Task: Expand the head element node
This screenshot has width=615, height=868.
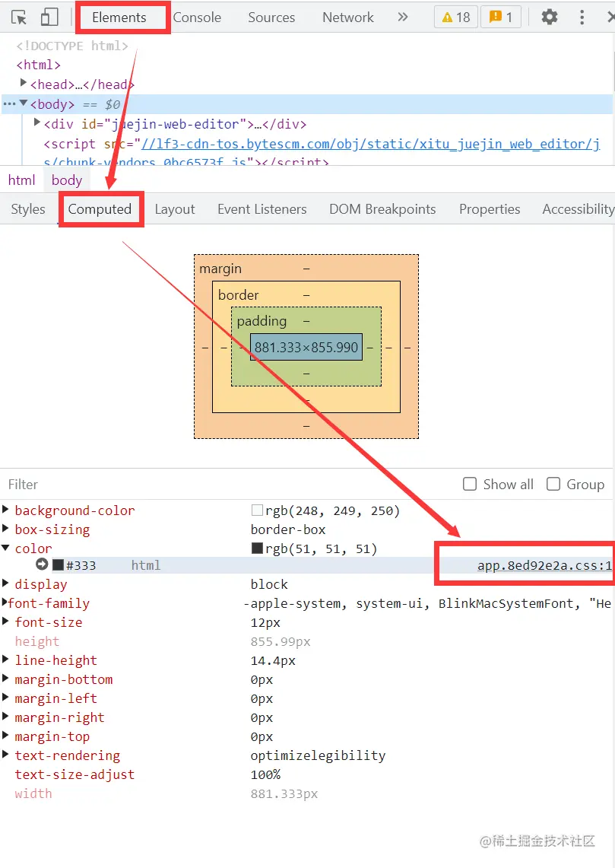Action: click(24, 83)
